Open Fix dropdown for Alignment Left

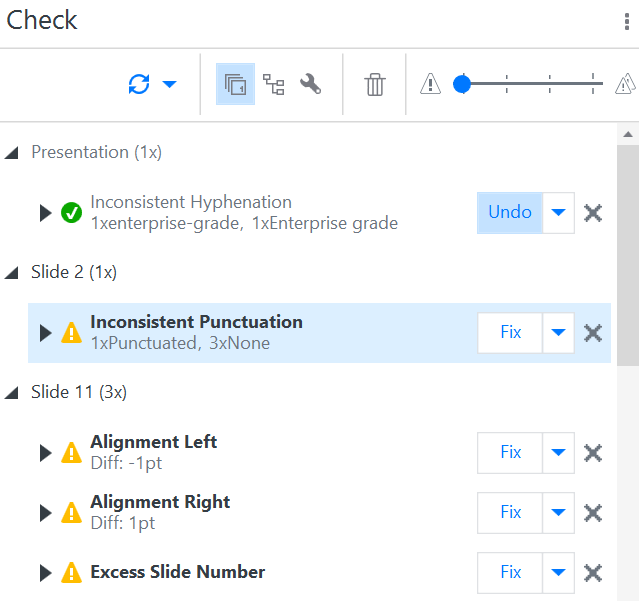[558, 453]
